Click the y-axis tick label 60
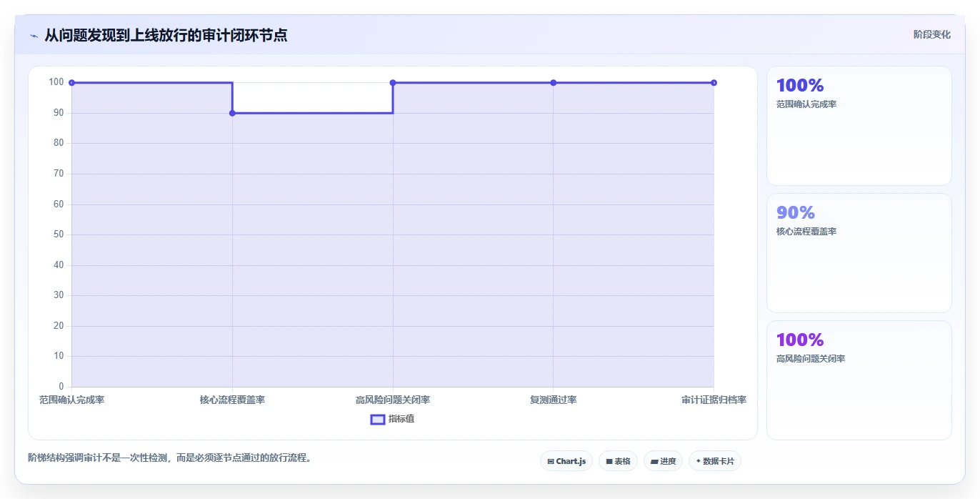This screenshot has width=980, height=499. (59, 204)
